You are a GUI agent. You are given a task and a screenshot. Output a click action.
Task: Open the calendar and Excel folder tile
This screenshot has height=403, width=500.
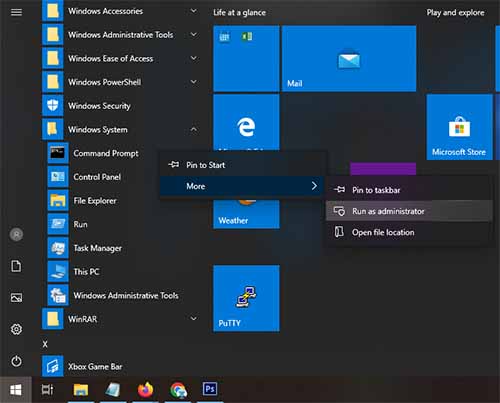(246, 59)
